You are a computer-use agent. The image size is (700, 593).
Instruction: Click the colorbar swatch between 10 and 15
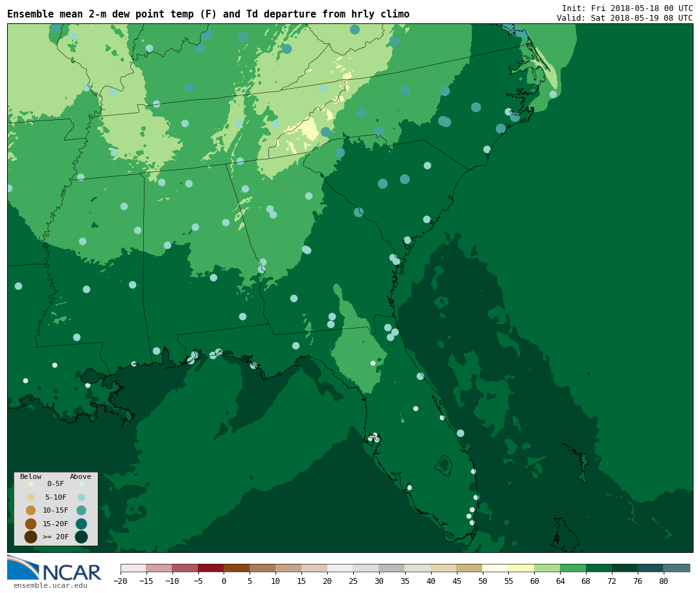click(288, 568)
